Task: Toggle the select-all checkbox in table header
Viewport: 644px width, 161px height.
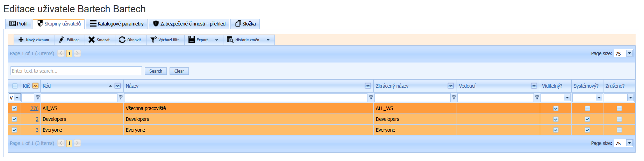Action: tap(15, 86)
